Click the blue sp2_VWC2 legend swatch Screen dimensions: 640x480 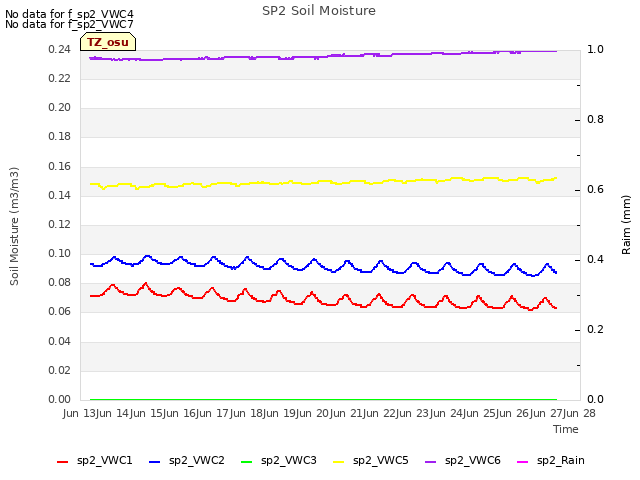coord(154,462)
